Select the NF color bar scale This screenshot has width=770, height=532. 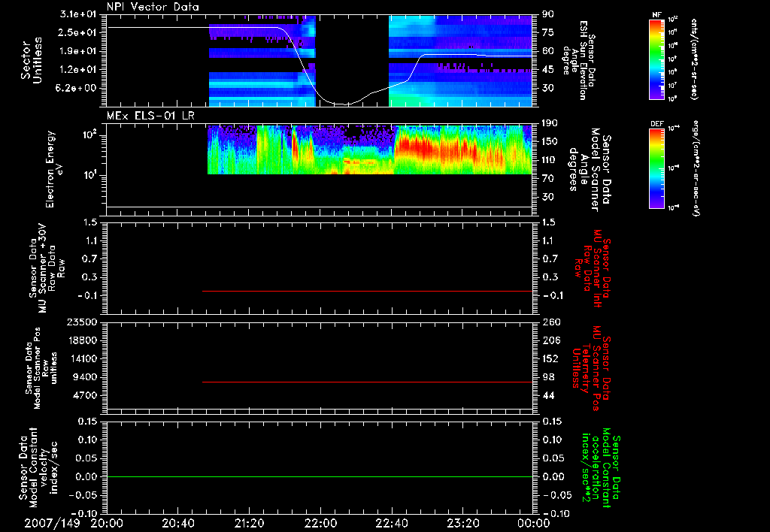(x=657, y=59)
